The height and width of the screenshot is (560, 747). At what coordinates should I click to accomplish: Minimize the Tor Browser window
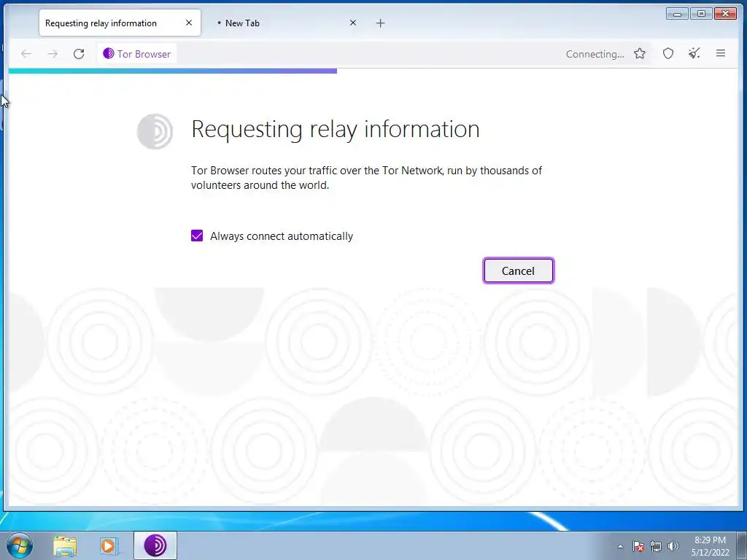(677, 13)
